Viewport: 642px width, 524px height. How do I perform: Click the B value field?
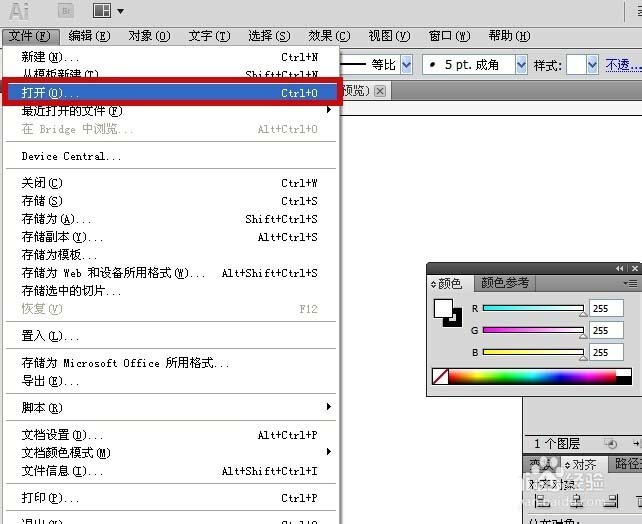606,352
